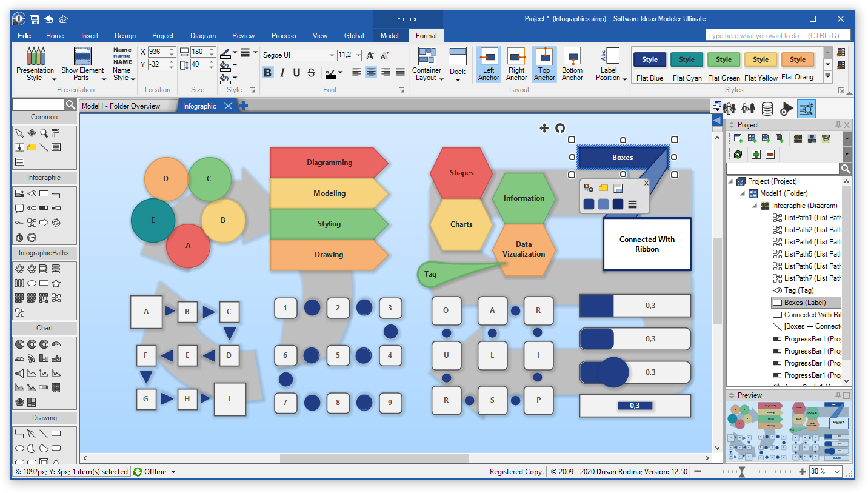The width and height of the screenshot is (868, 493).
Task: Select the star path tool in InfographicPaths
Action: [x=56, y=283]
